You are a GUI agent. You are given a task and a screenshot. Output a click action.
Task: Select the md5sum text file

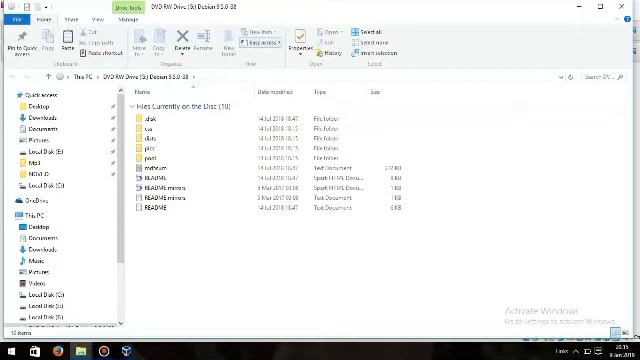coord(155,168)
